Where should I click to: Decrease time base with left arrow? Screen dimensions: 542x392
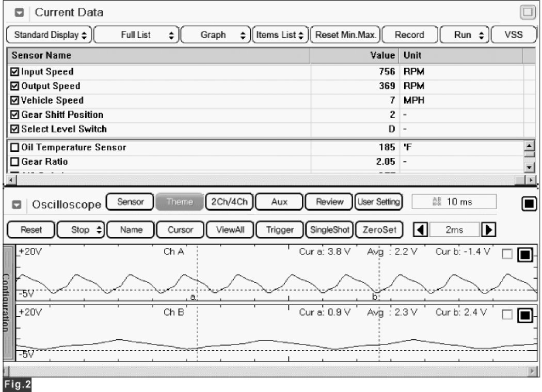pyautogui.click(x=421, y=229)
